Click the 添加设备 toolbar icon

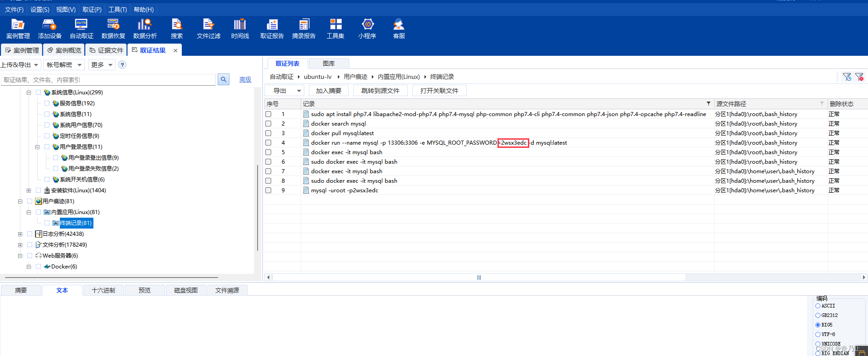click(49, 29)
